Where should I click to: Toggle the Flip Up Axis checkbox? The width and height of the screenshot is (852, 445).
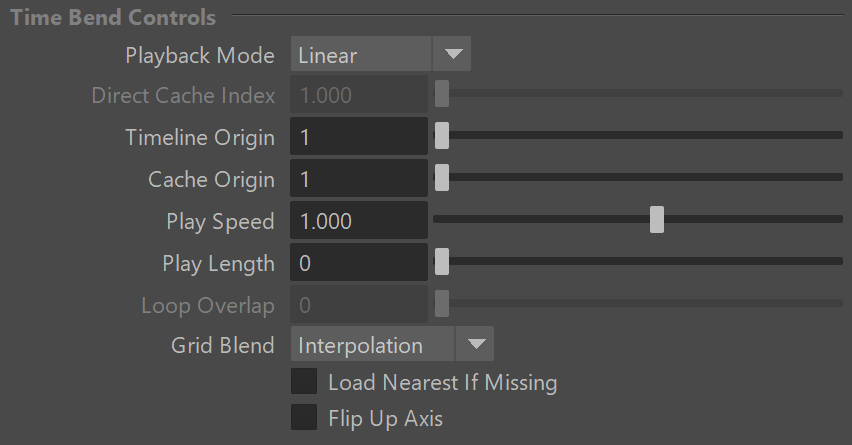(x=304, y=417)
